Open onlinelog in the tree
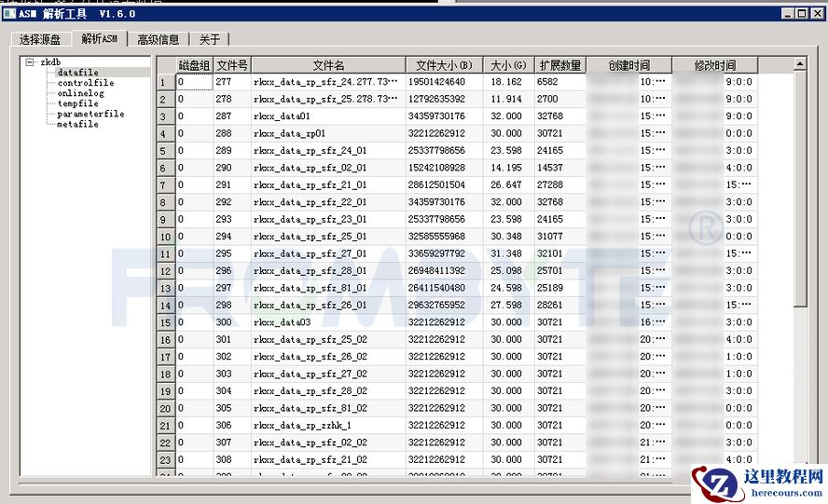This screenshot has height=504, width=828. 81,93
